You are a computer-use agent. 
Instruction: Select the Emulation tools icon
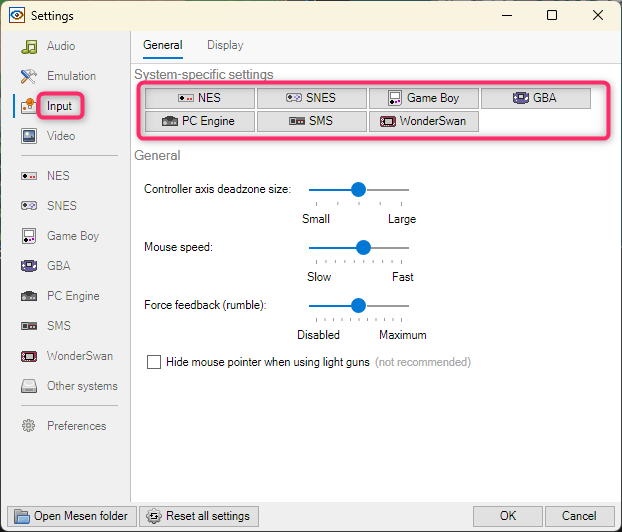click(29, 76)
